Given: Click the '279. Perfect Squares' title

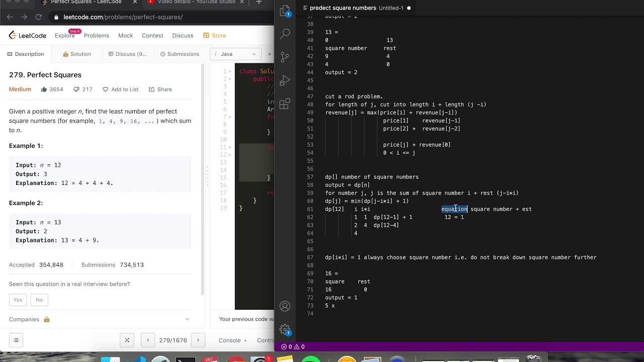Looking at the screenshot, I should 45,75.
